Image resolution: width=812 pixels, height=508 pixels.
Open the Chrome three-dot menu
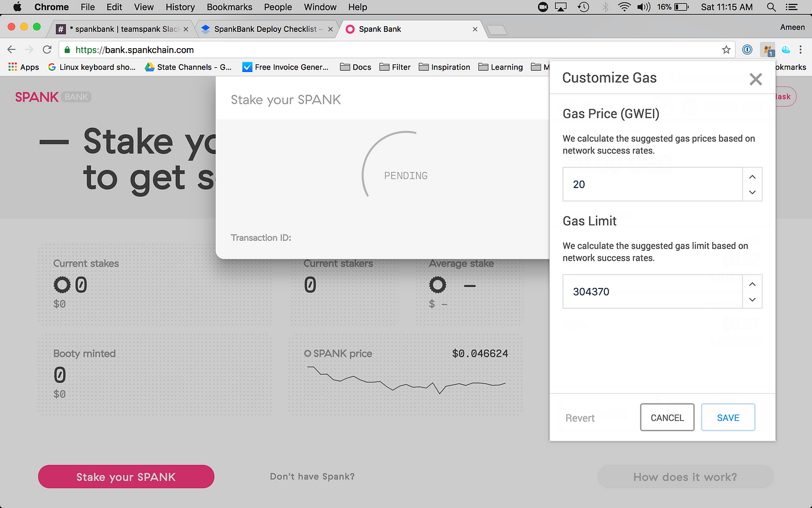801,50
